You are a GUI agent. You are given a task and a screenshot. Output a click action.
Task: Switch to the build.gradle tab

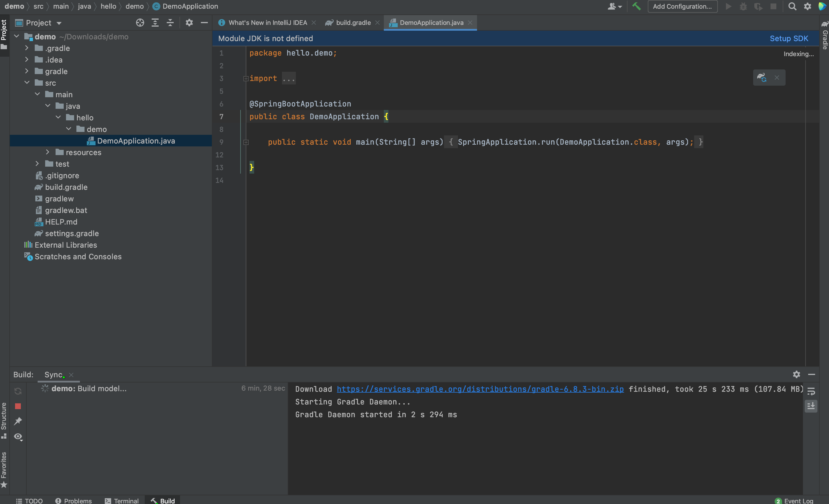pyautogui.click(x=353, y=23)
